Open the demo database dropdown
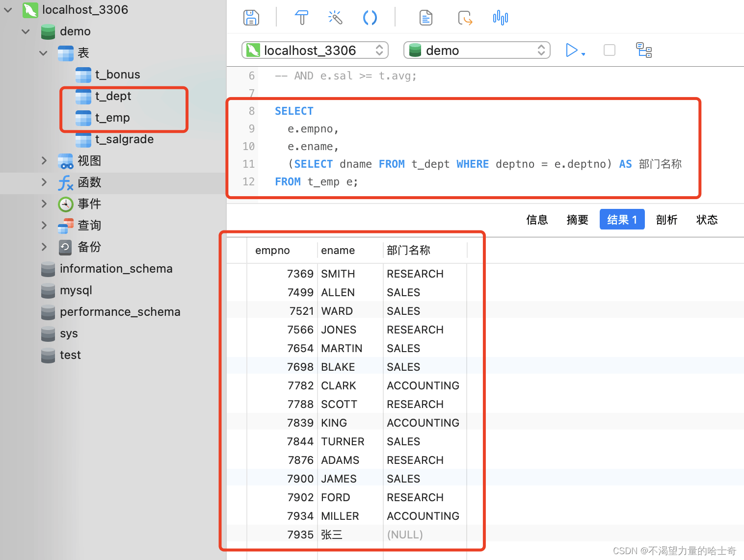 pos(477,50)
